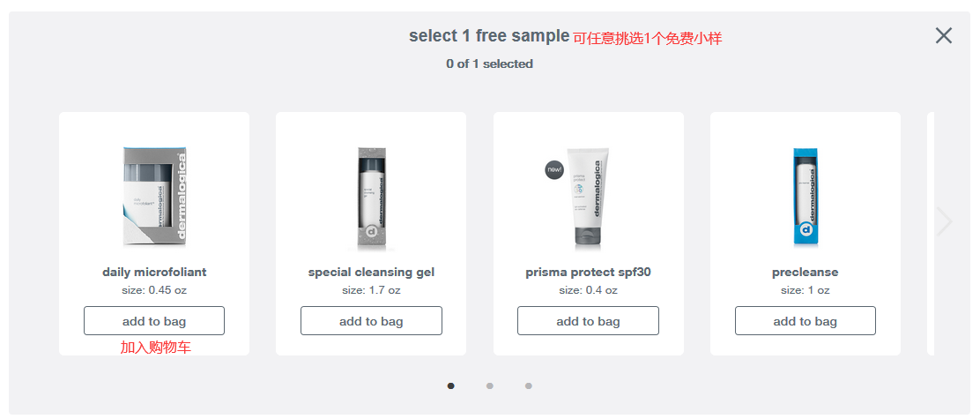This screenshot has width=980, height=419.
Task: Open the daily microfoliant product name
Action: click(x=154, y=272)
